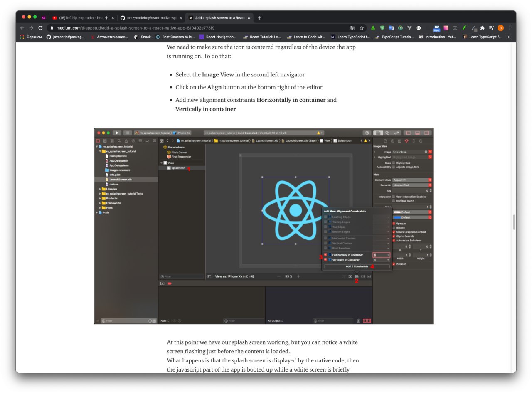Viewport: 532px width, 394px height.
Task: Open the grey Z extension icon
Action: pyautogui.click(x=455, y=28)
